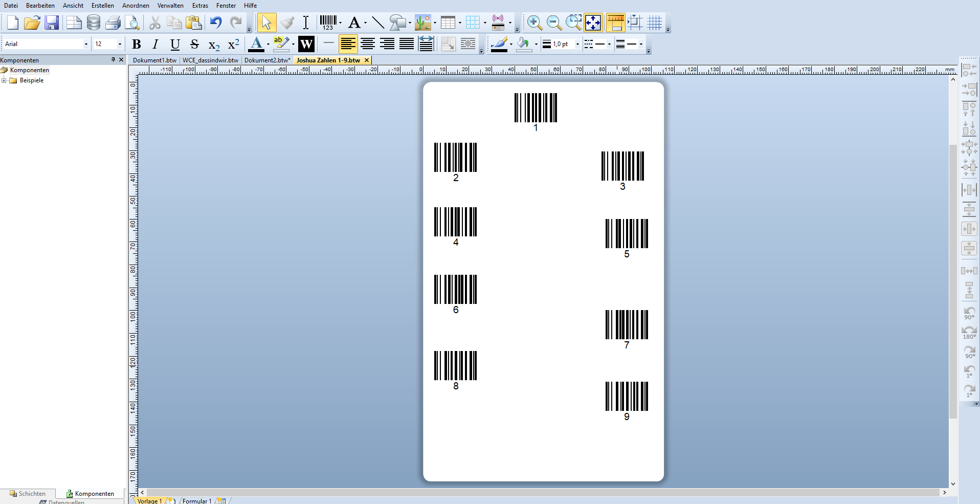980x504 pixels.
Task: Switch to the Dokument1.btw tab
Action: coord(154,60)
